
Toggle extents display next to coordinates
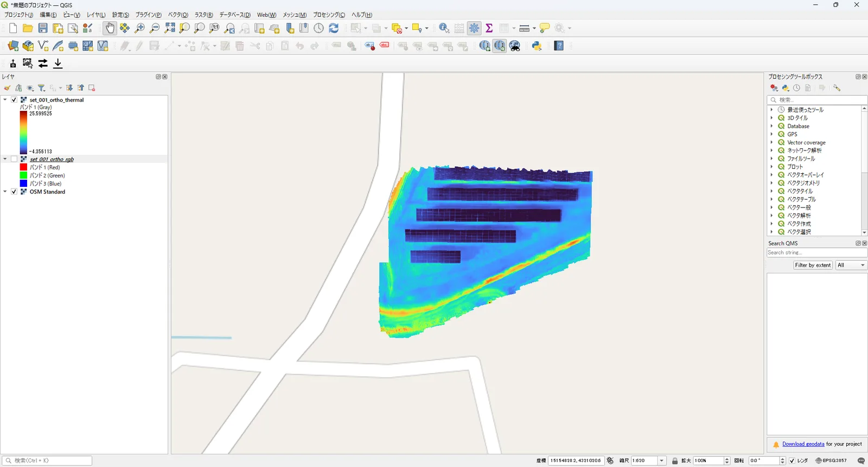[x=610, y=460]
